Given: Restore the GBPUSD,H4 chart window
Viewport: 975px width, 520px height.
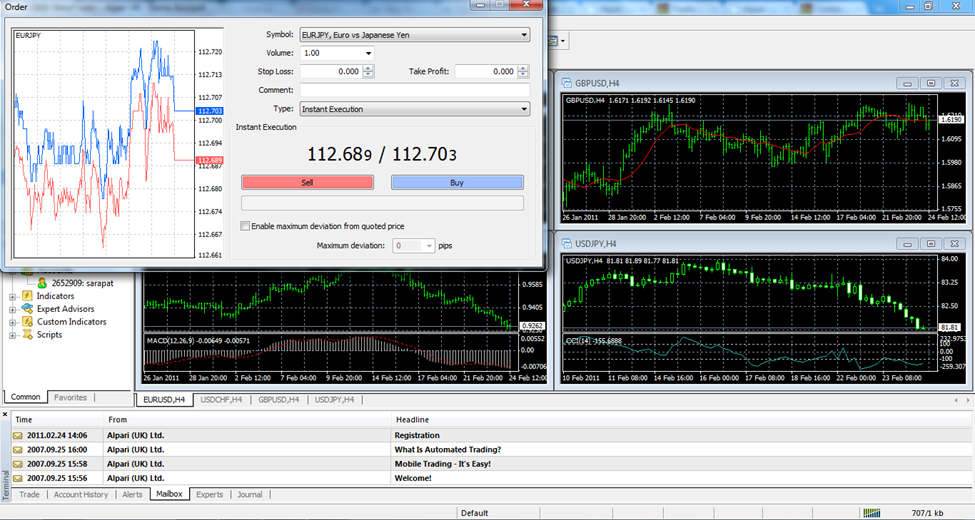Looking at the screenshot, I should [x=931, y=83].
